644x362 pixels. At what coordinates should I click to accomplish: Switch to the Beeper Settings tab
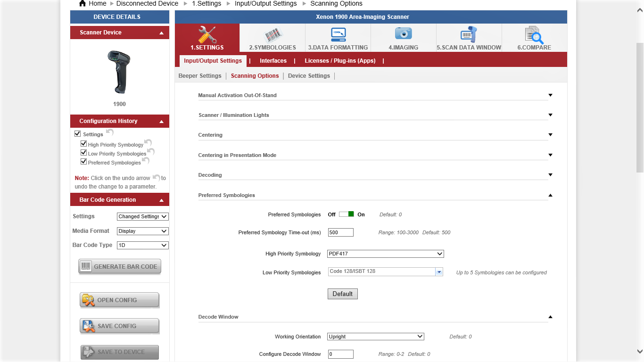click(200, 76)
